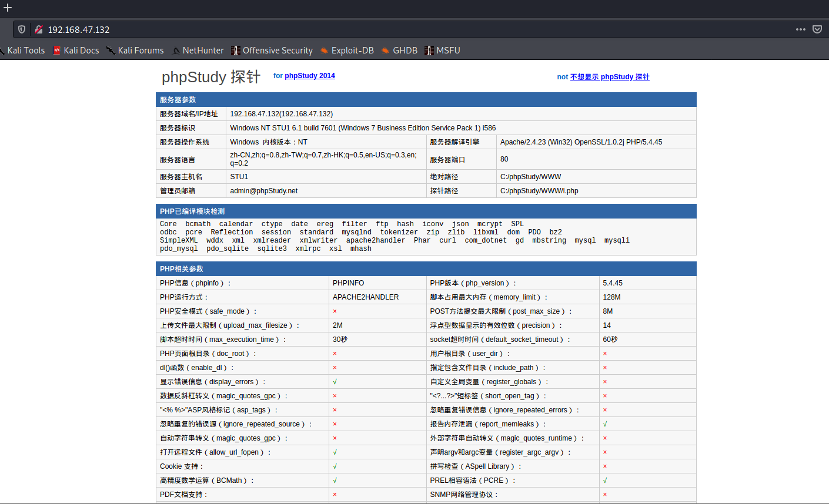Click the red cross for register_globals

605,382
